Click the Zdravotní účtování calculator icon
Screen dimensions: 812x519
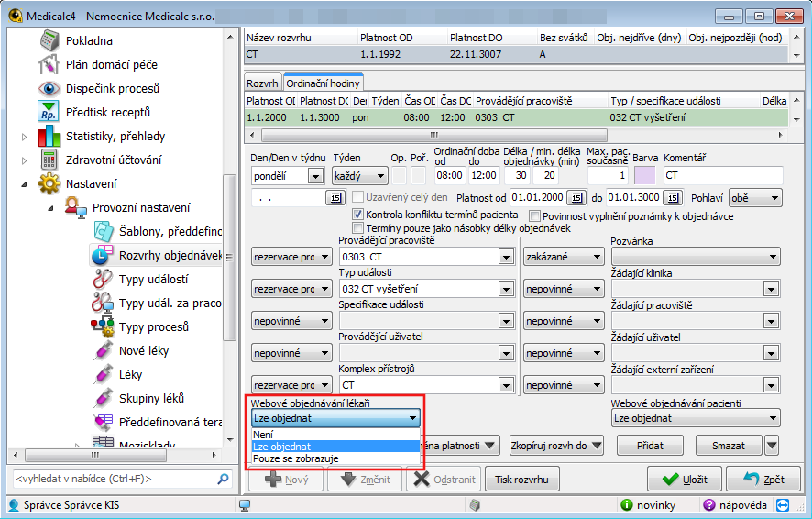49,160
